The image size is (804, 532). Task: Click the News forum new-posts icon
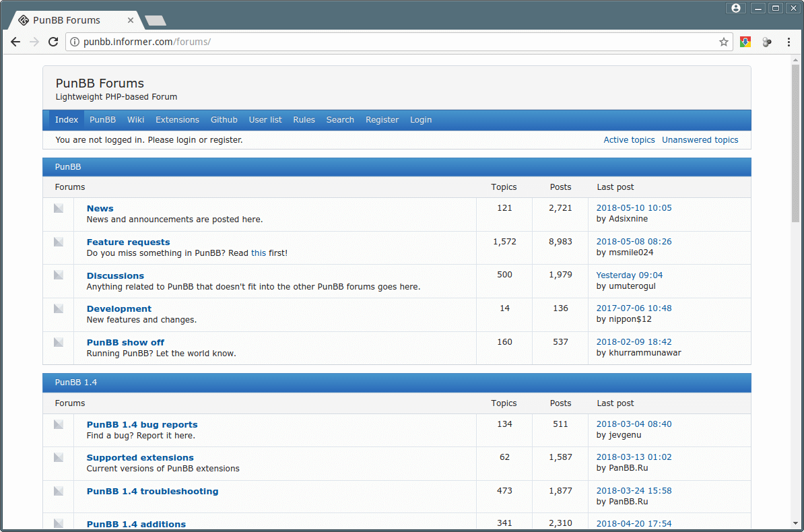pos(58,208)
